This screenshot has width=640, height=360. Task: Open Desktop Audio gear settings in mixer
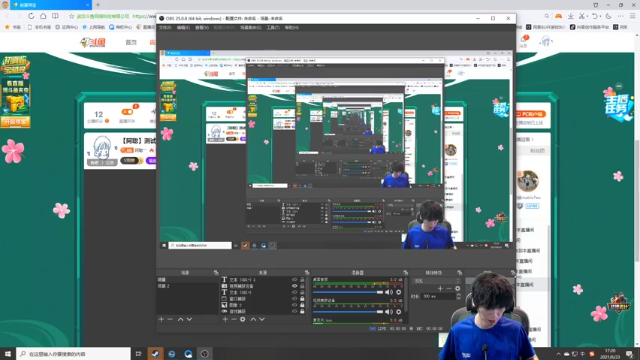click(x=399, y=292)
